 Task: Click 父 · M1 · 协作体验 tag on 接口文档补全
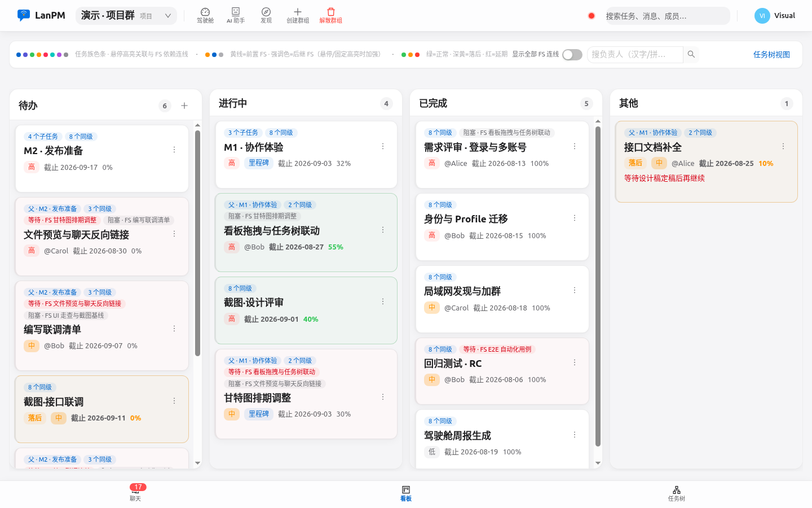[x=653, y=133]
